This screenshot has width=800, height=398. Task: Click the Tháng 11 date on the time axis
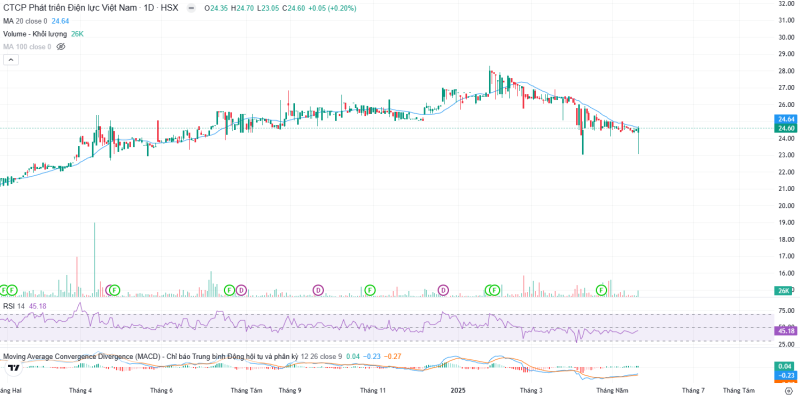click(x=372, y=390)
